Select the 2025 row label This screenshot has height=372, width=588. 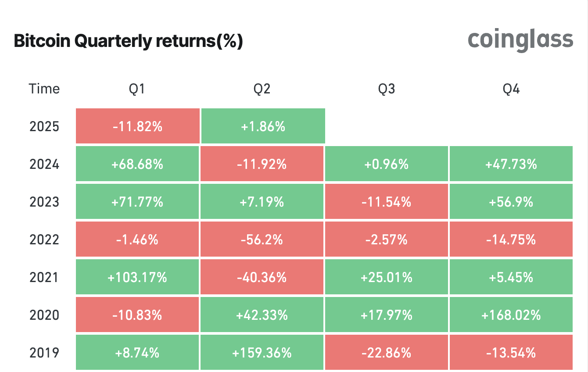tap(44, 127)
